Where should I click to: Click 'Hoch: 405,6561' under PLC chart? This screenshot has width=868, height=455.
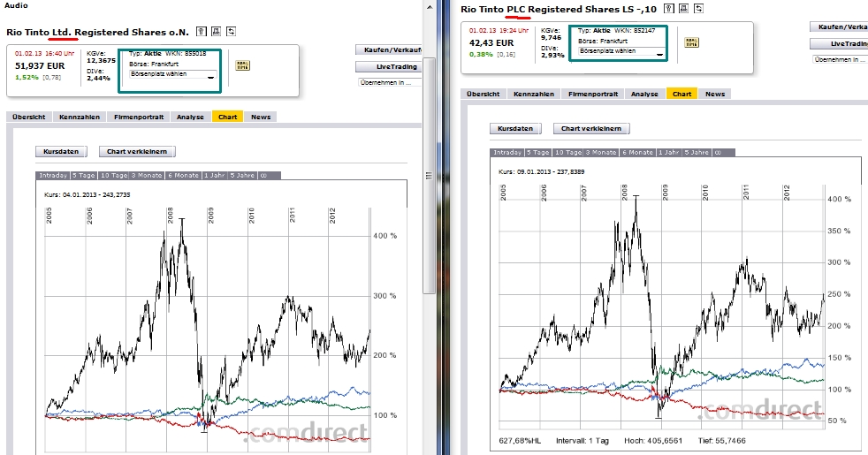(652, 441)
